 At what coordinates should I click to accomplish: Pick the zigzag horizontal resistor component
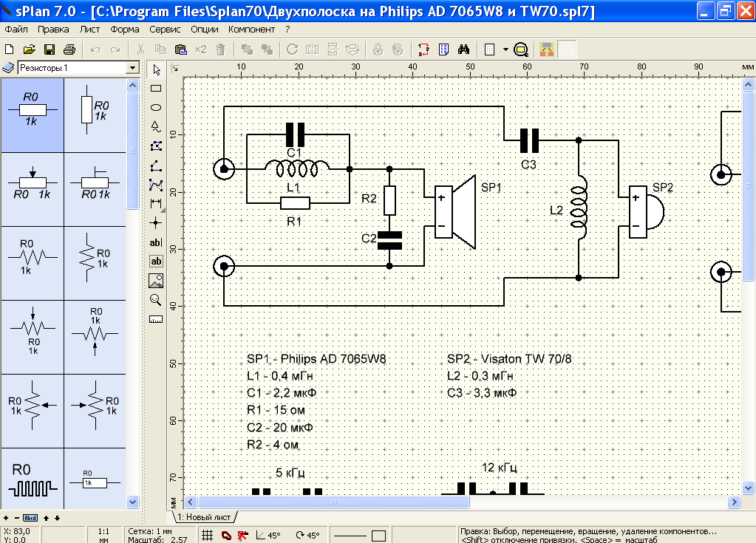(x=33, y=263)
